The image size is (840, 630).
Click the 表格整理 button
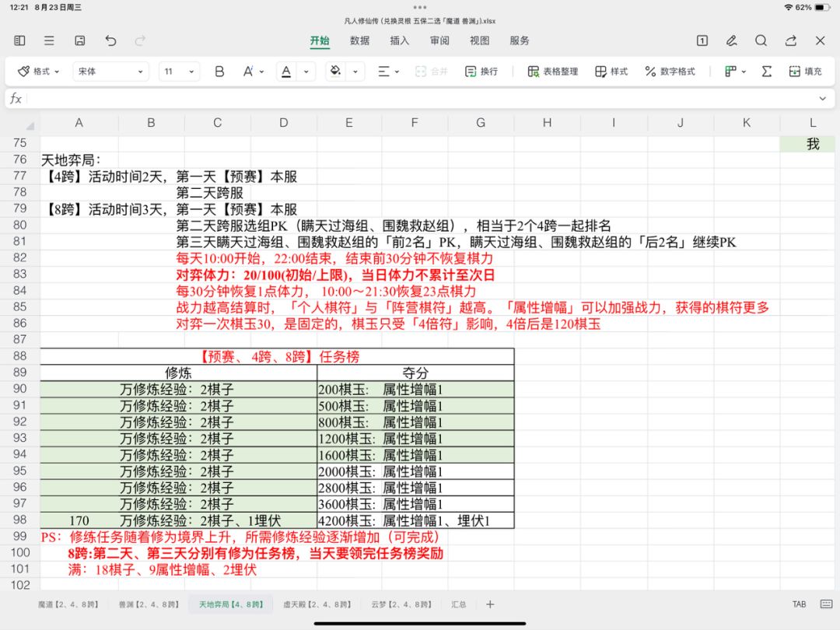click(552, 72)
